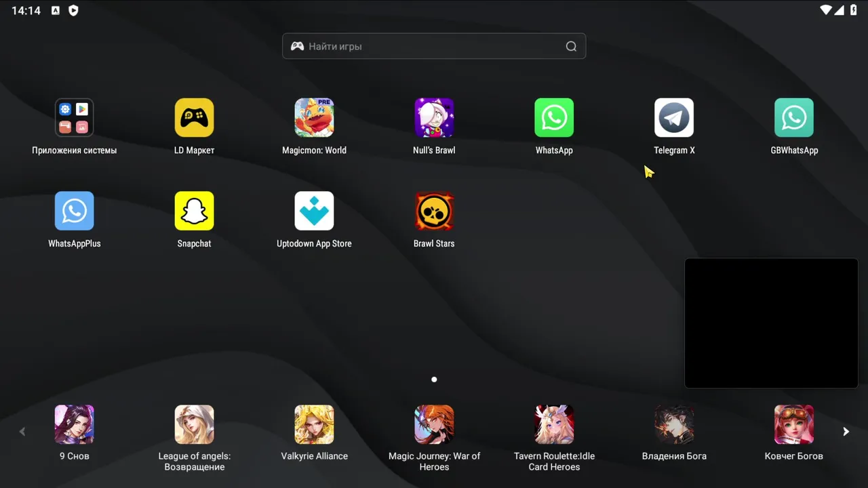Tap the battery status icon
The image size is (868, 488).
(x=853, y=10)
